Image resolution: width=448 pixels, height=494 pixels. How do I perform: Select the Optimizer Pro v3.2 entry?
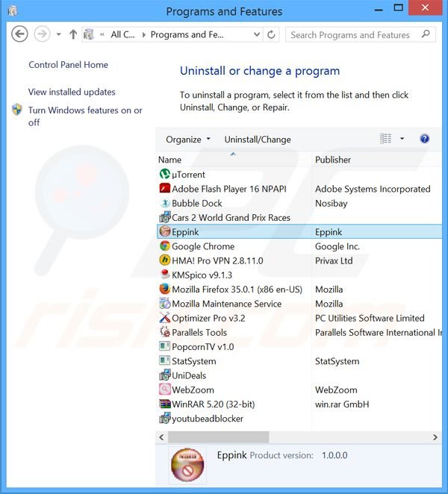(208, 318)
